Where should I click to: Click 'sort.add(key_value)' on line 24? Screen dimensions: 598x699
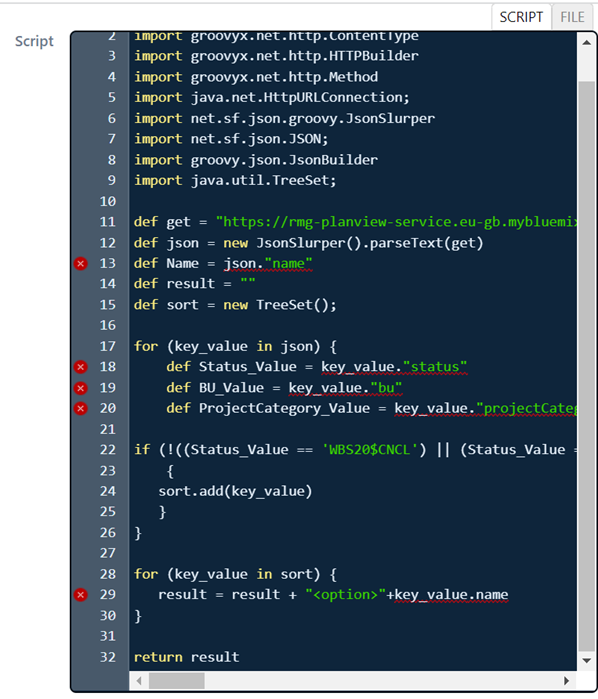click(235, 491)
